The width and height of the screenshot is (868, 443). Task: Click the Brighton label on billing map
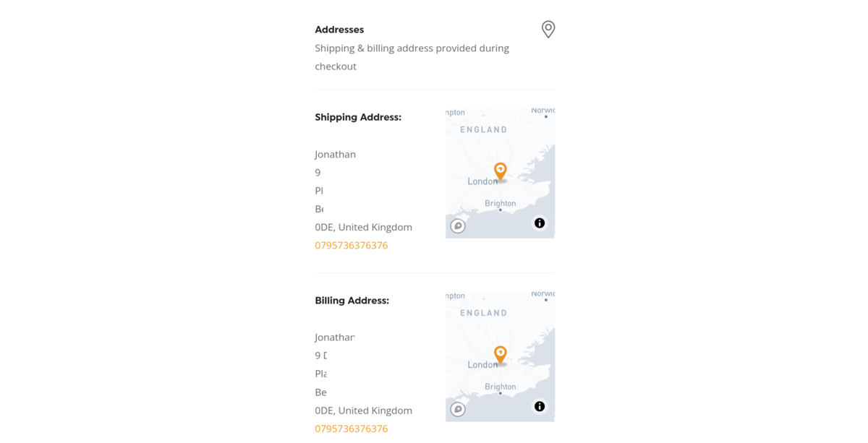point(501,387)
